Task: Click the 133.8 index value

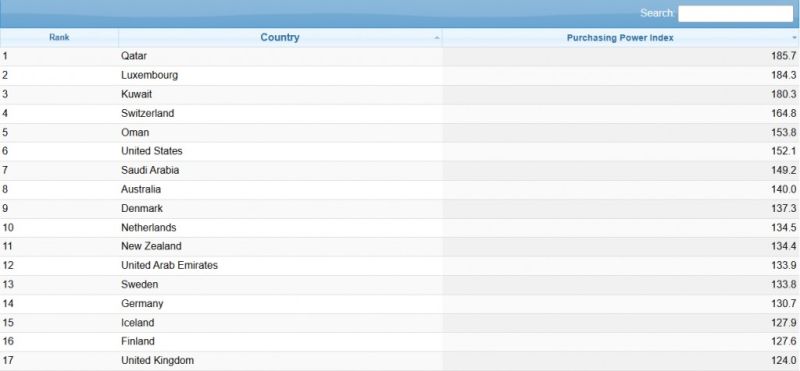Action: click(784, 284)
